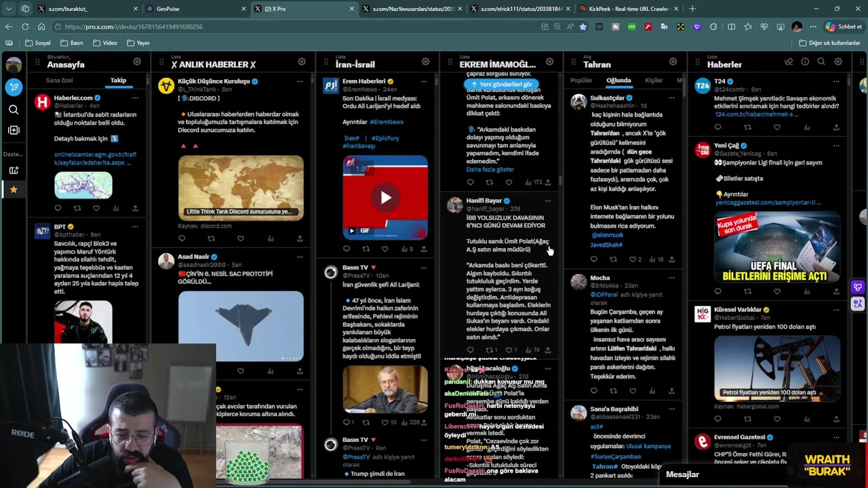Click Daha fazla göster link
The image size is (868, 488).
pyautogui.click(x=490, y=169)
